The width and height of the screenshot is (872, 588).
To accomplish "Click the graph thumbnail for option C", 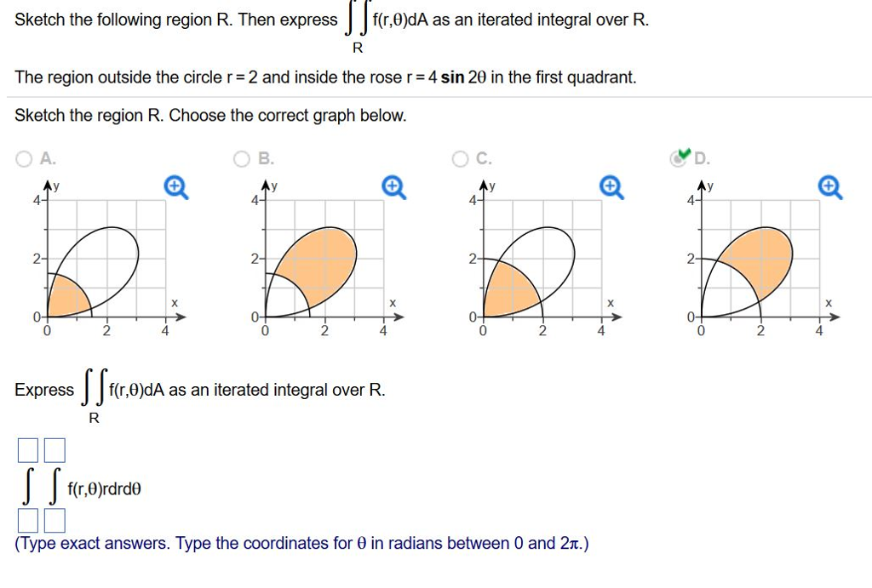I will [x=536, y=255].
